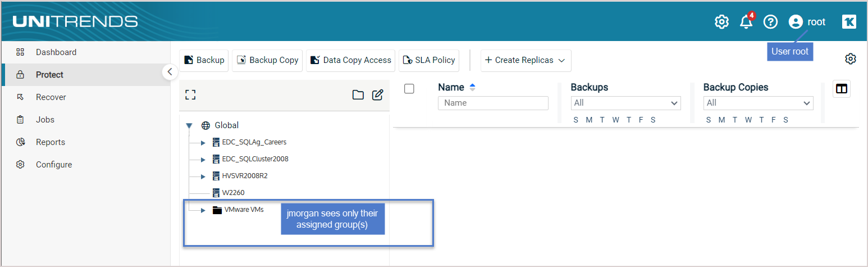
Task: Click the expand tree view icon
Action: pos(190,95)
